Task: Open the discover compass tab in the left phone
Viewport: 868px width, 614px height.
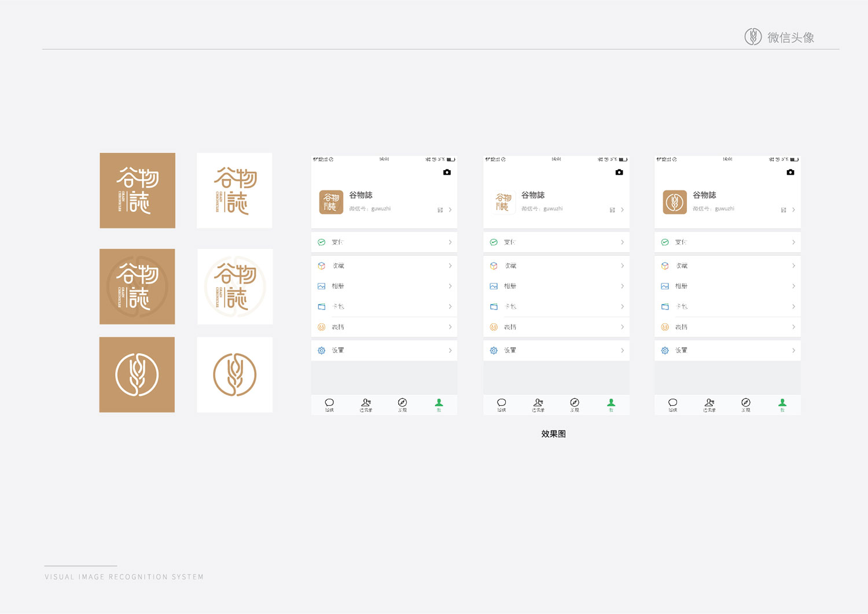Action: point(402,405)
